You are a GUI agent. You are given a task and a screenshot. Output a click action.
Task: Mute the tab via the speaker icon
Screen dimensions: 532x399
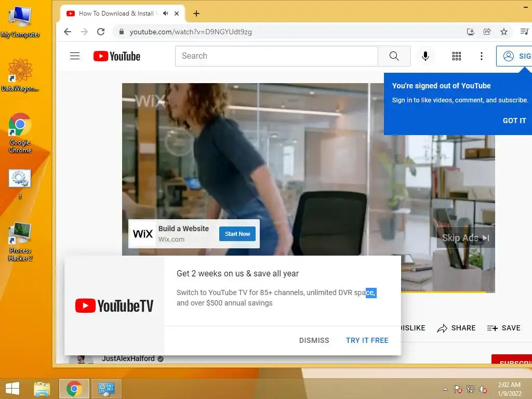tap(165, 14)
